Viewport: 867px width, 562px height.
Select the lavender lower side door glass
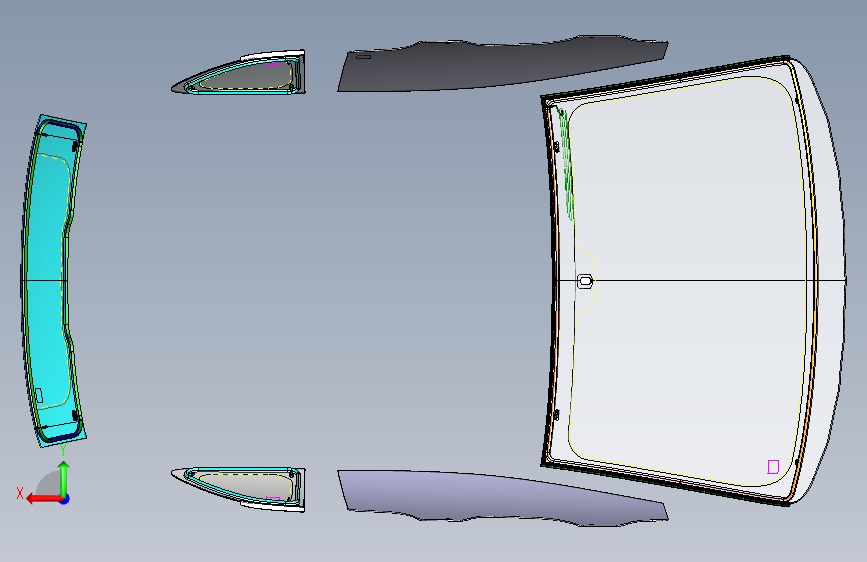[503, 497]
